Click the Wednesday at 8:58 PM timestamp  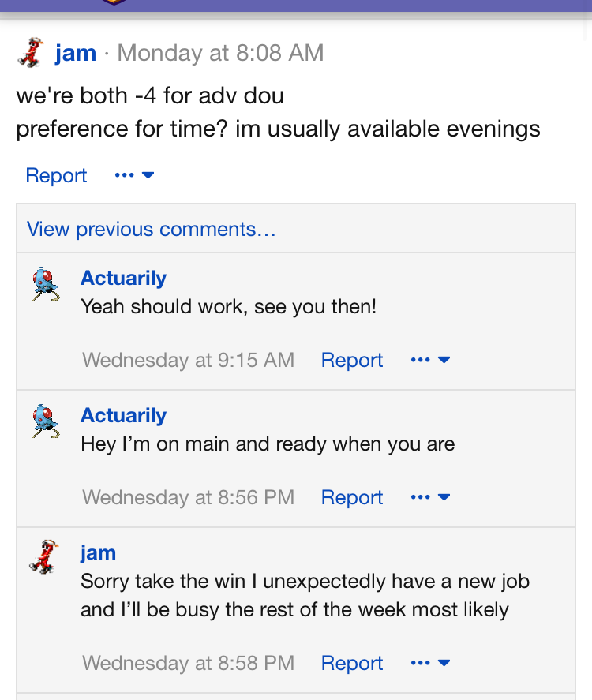tap(189, 664)
